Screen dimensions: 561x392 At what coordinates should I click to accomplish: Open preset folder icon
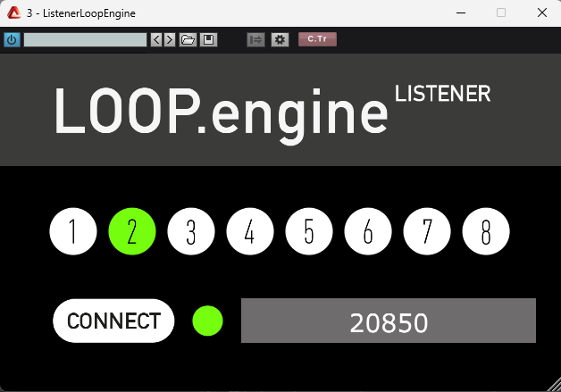pos(188,39)
